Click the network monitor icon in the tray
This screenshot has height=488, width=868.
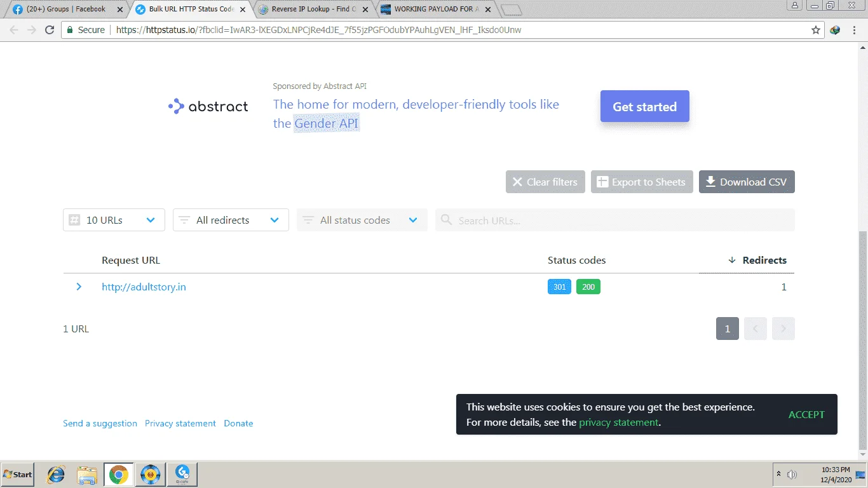coord(860,475)
